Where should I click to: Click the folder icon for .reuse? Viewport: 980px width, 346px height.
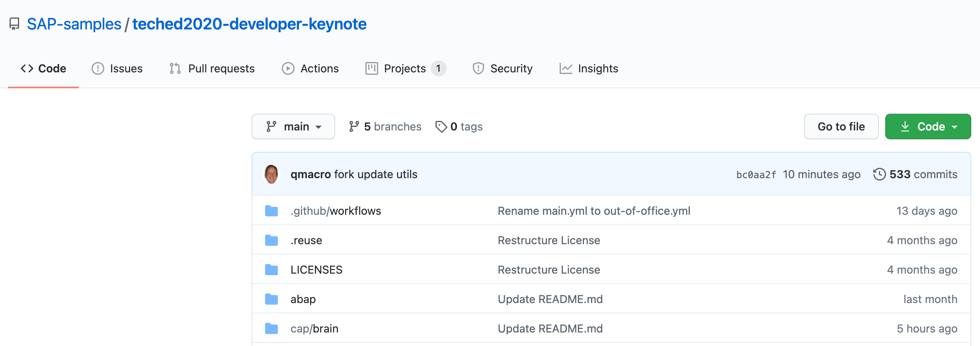click(x=271, y=240)
